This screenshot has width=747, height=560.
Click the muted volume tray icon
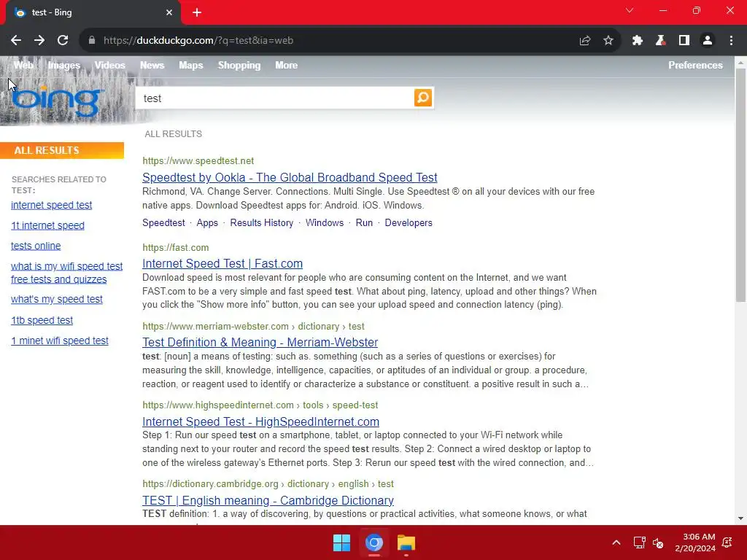pyautogui.click(x=658, y=542)
